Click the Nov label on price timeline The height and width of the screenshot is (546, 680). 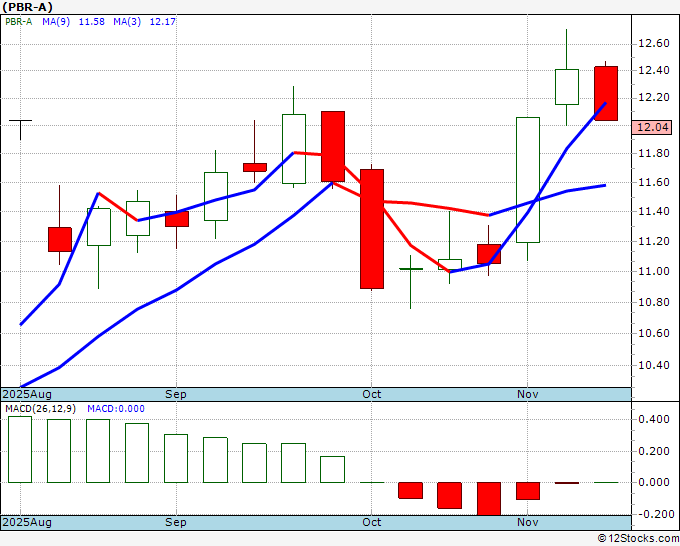(x=528, y=394)
